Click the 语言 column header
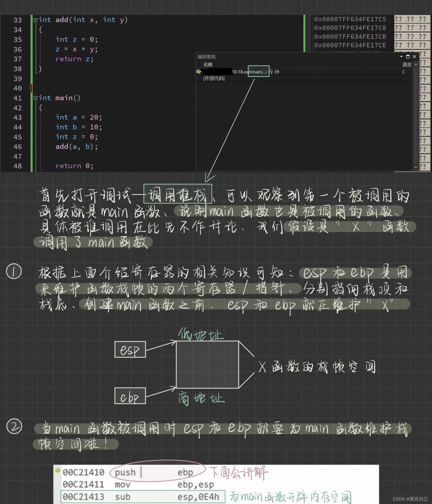Screen dimensions: 432x504 pyautogui.click(x=407, y=64)
